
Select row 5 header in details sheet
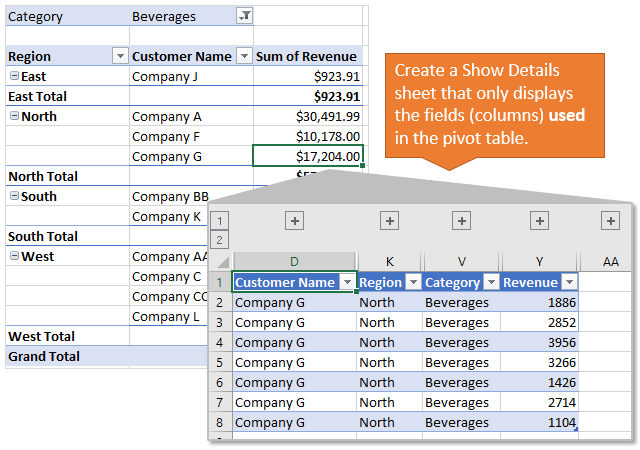(x=221, y=362)
